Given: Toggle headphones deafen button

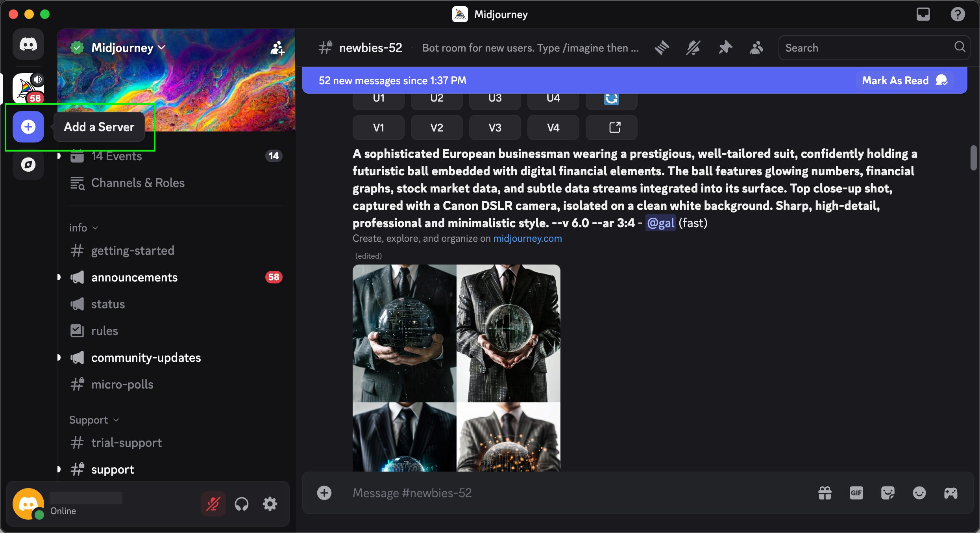Looking at the screenshot, I should click(x=242, y=504).
